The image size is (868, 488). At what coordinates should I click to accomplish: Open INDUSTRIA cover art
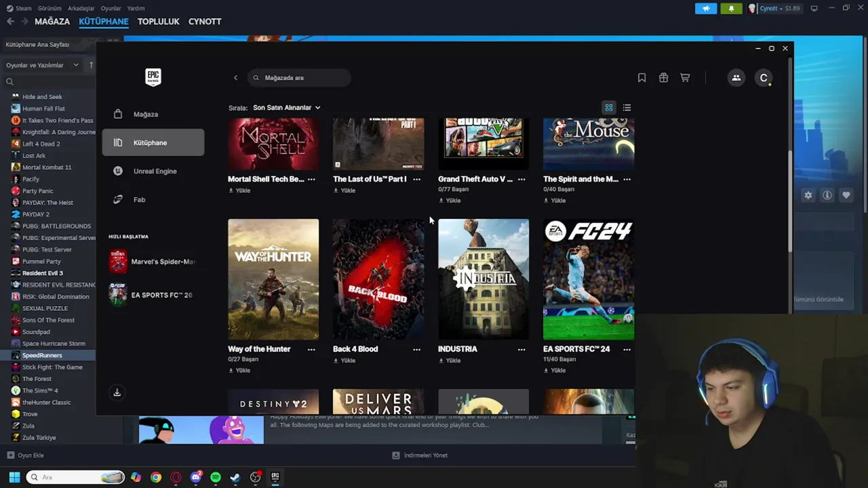(484, 279)
